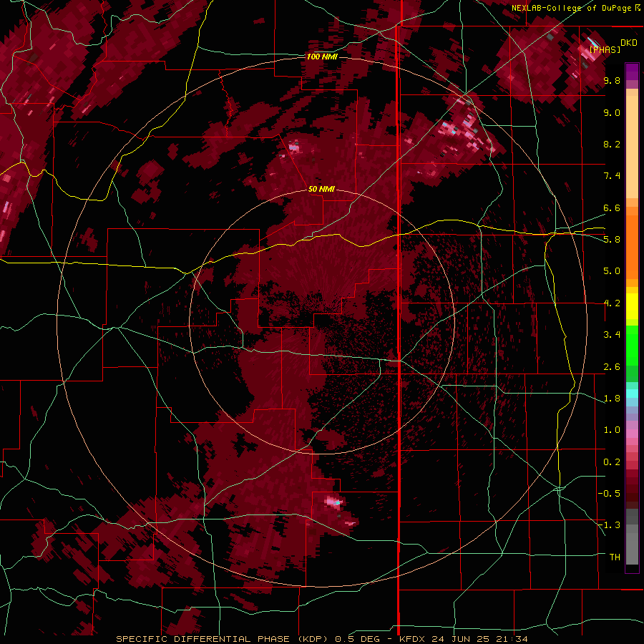Click the [PHAS] legend label

coord(605,49)
